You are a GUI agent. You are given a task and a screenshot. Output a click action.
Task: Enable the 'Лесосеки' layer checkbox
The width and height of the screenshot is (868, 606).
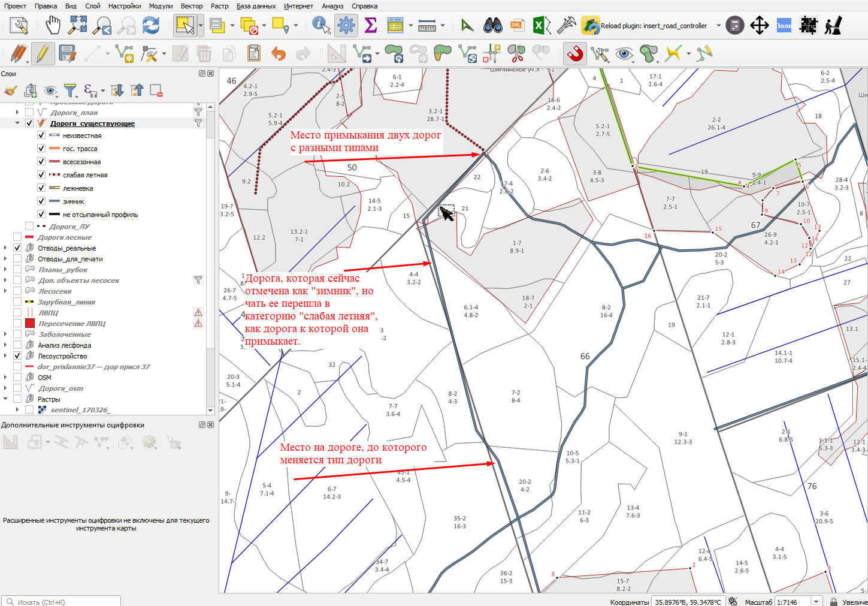click(x=17, y=291)
